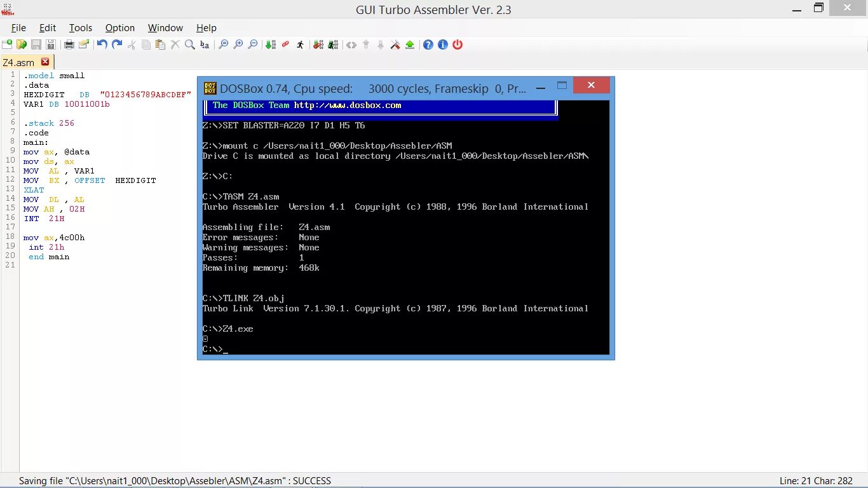The image size is (868, 488).
Task: Click the printer icon
Action: (x=69, y=44)
